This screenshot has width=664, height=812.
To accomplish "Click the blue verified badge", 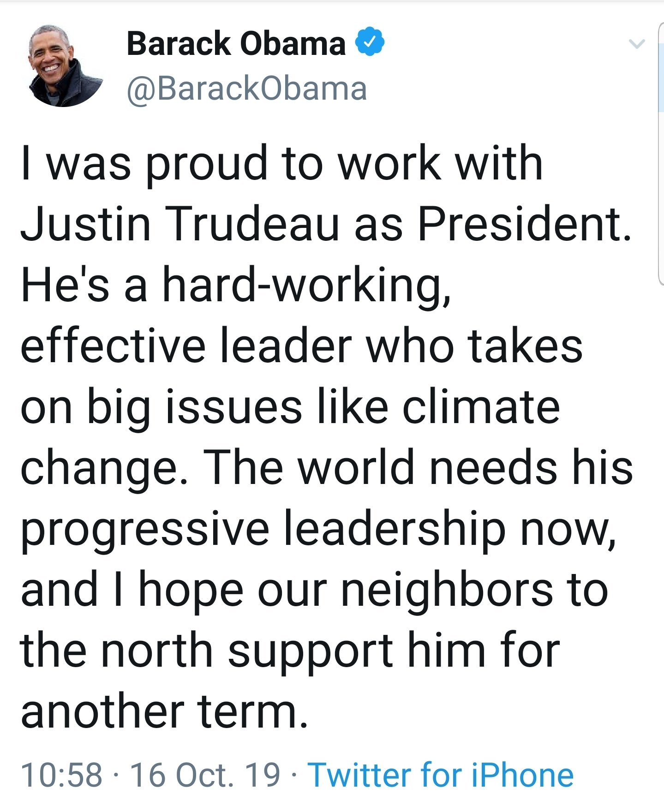I will (370, 42).
